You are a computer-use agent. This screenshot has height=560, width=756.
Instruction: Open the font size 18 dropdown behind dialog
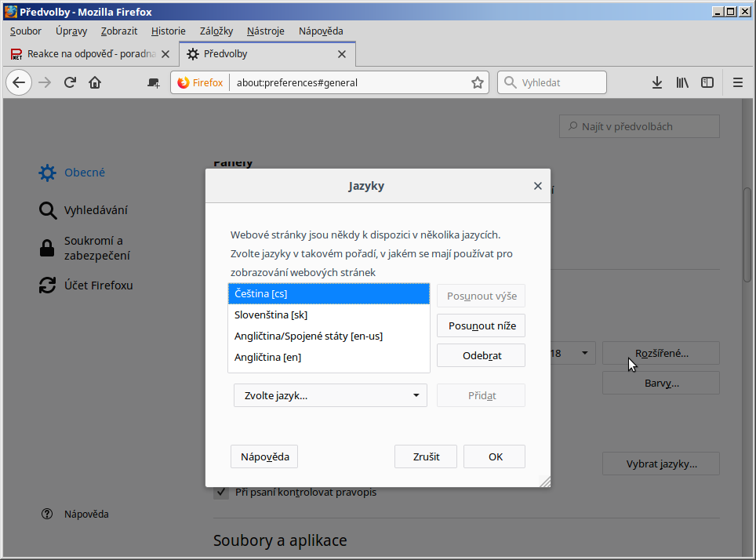point(572,353)
